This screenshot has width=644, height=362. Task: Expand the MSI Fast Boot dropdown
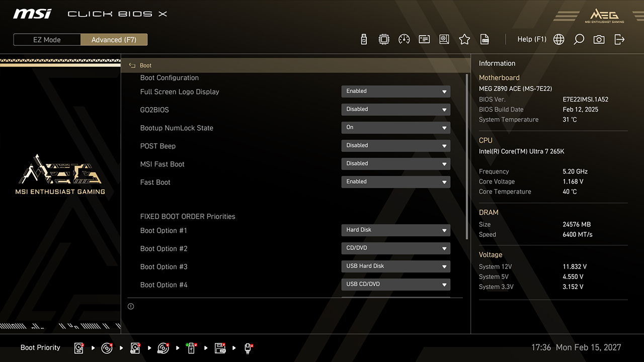395,164
